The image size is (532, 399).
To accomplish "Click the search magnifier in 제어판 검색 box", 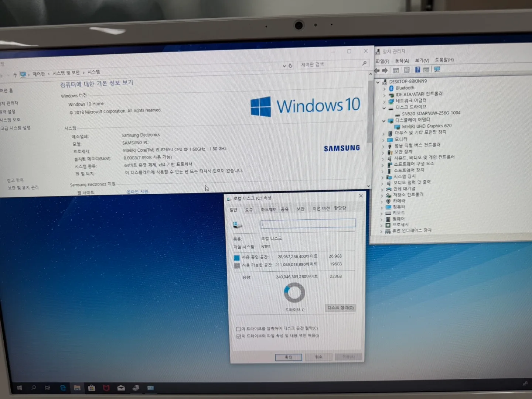I will (x=364, y=63).
